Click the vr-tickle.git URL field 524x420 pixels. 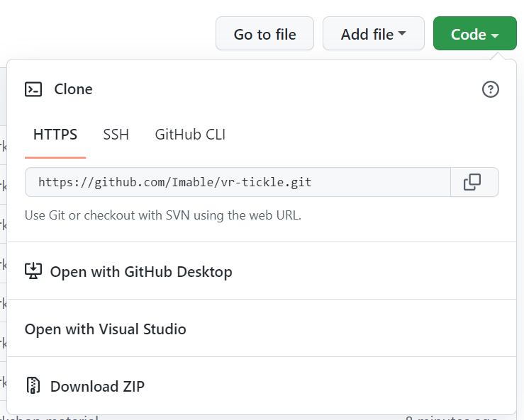[238, 182]
